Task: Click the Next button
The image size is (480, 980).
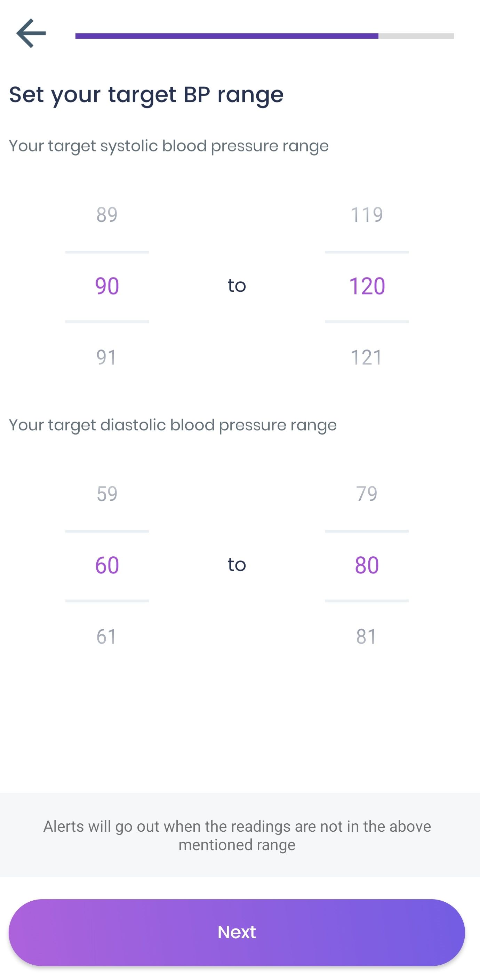Action: coord(237,932)
